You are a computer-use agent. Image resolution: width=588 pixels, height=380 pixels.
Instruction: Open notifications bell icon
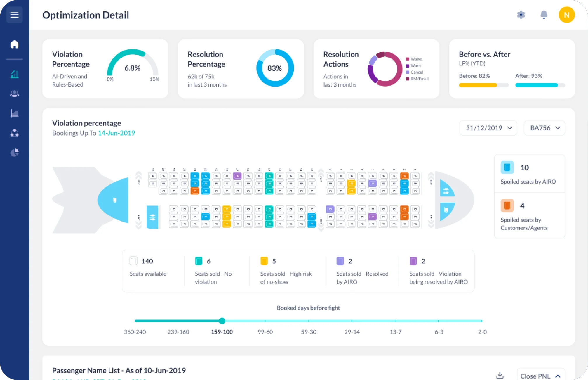pyautogui.click(x=544, y=15)
